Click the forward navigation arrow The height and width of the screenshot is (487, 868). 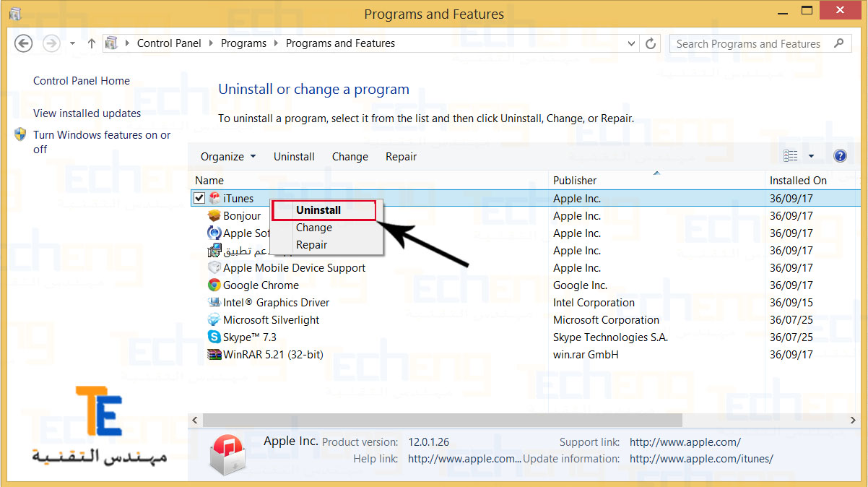pyautogui.click(x=51, y=43)
